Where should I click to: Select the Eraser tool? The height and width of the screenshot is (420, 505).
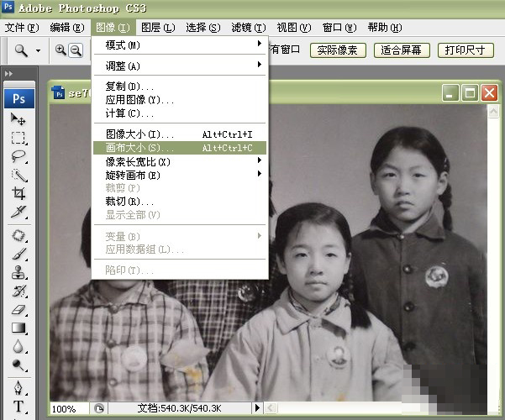[18, 309]
